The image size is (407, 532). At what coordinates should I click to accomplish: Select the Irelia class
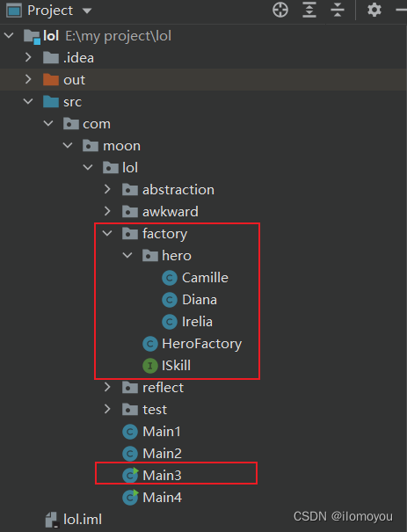[197, 322]
